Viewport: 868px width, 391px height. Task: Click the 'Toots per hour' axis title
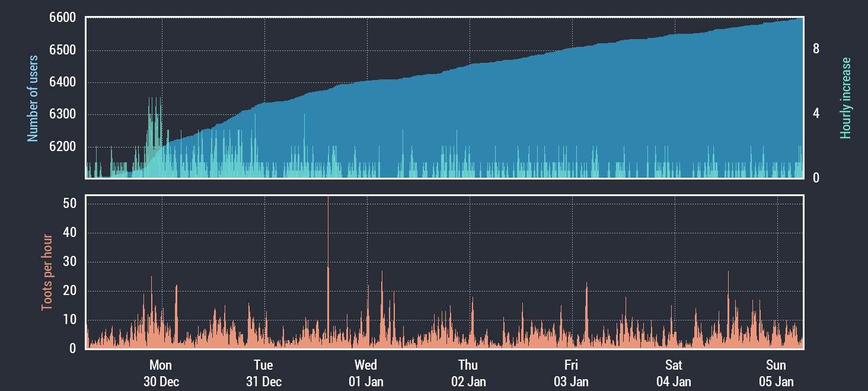46,273
